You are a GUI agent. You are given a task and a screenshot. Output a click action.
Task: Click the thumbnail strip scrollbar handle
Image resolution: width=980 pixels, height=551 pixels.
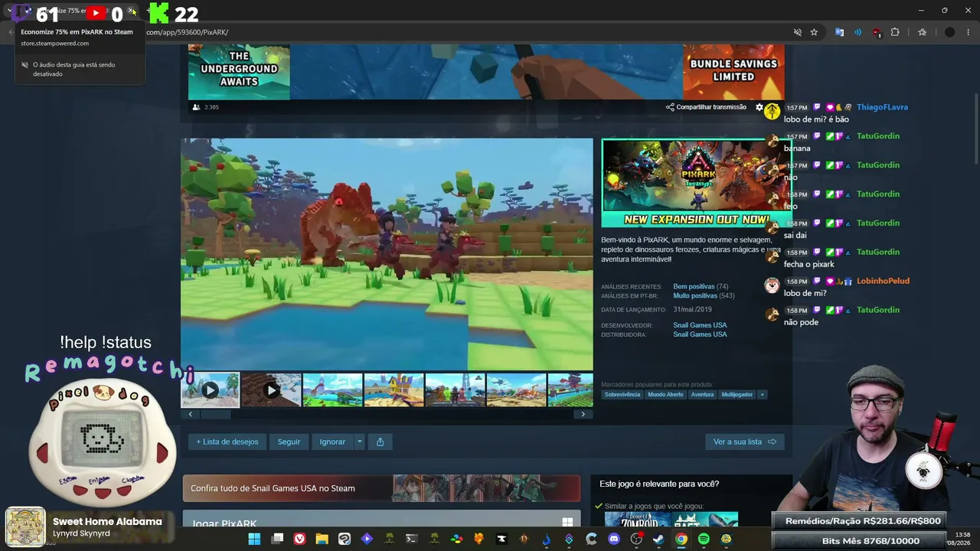click(215, 414)
